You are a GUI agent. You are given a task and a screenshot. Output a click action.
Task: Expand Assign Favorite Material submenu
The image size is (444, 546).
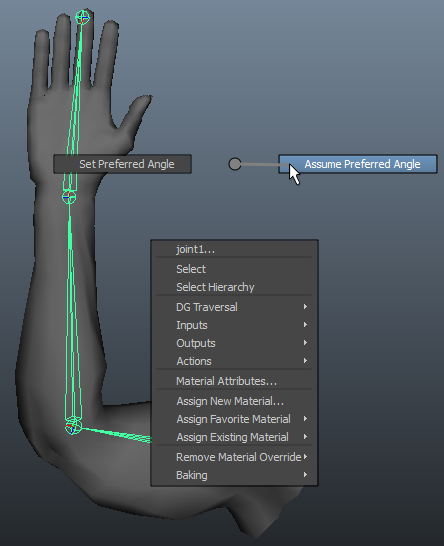click(x=234, y=419)
